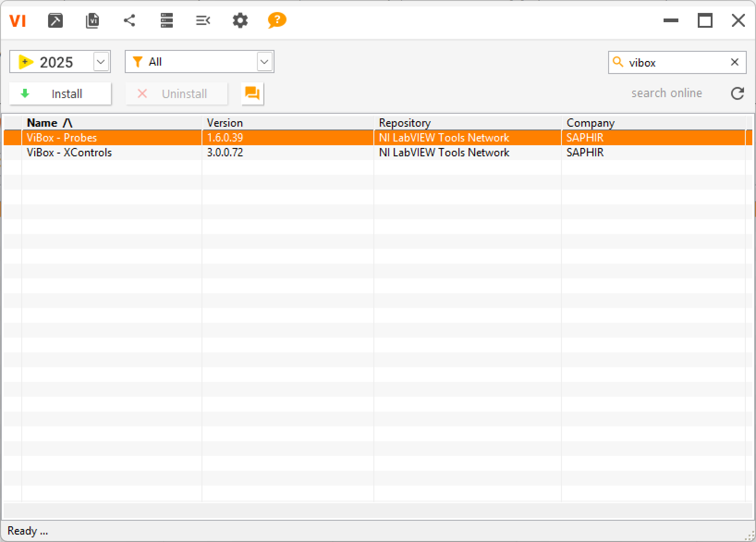Click the collapse list lines icon
The image size is (756, 542).
[203, 20]
